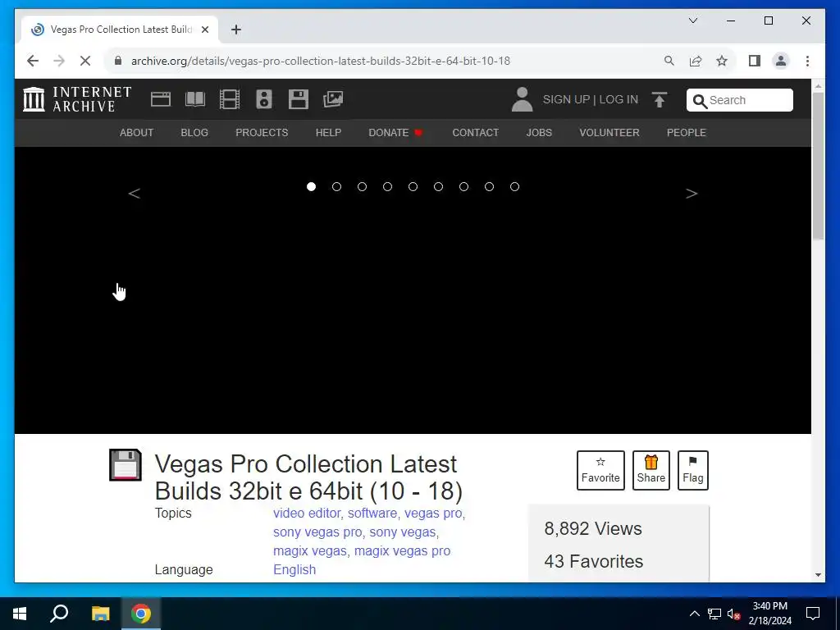This screenshot has height=630, width=840.
Task: Click the English language link
Action: click(294, 570)
